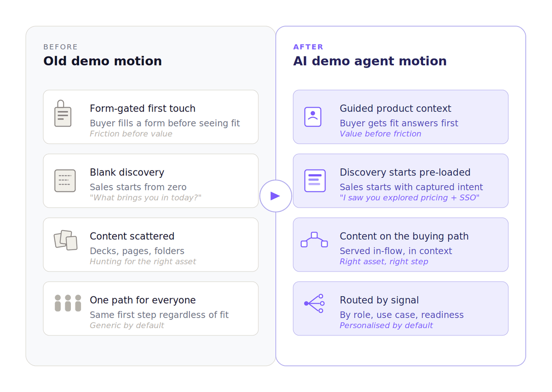
Task: Click the blank list icon beside Blank discovery
Action: click(65, 181)
